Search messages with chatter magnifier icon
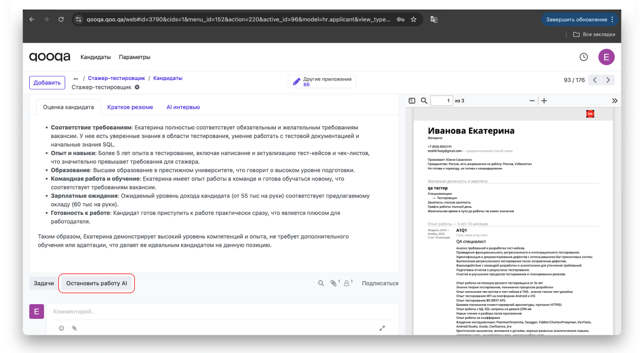Viewport: 644px width, 353px height. pos(321,284)
